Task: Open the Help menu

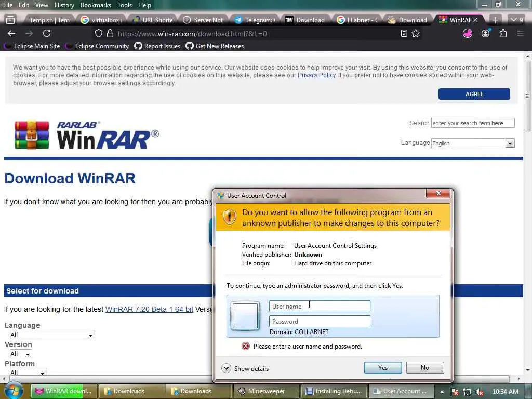Action: point(144,5)
